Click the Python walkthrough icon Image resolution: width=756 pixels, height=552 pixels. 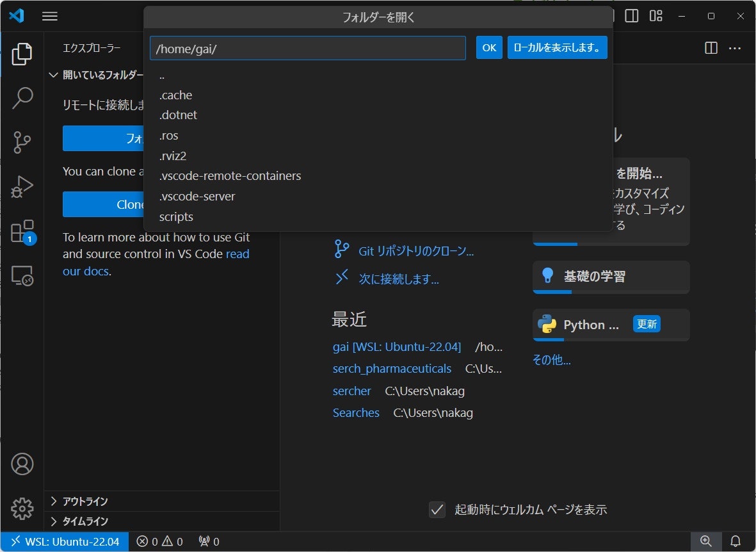[x=547, y=324]
